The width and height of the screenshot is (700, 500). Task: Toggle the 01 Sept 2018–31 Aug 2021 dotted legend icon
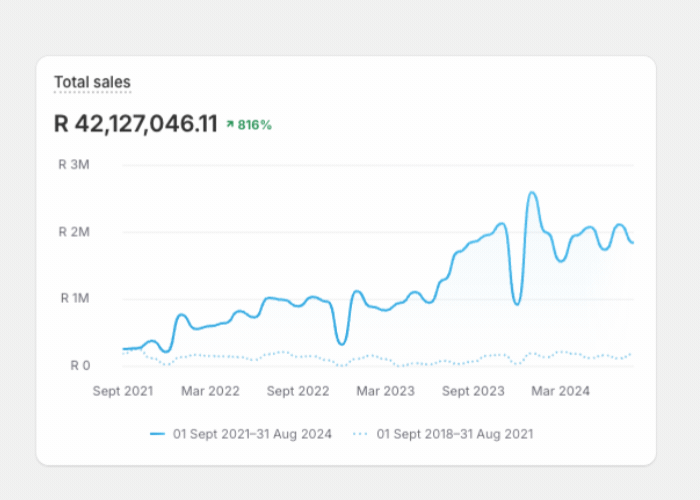[360, 434]
